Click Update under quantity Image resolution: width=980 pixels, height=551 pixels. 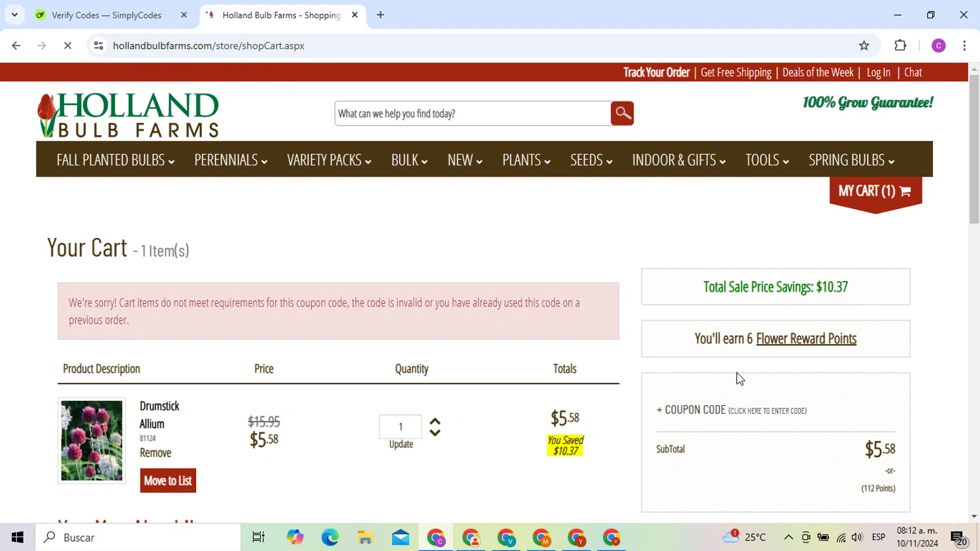point(400,444)
